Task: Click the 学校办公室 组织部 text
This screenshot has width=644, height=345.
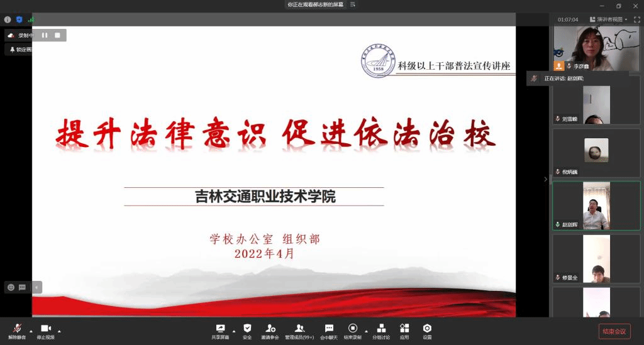Action: click(x=265, y=239)
